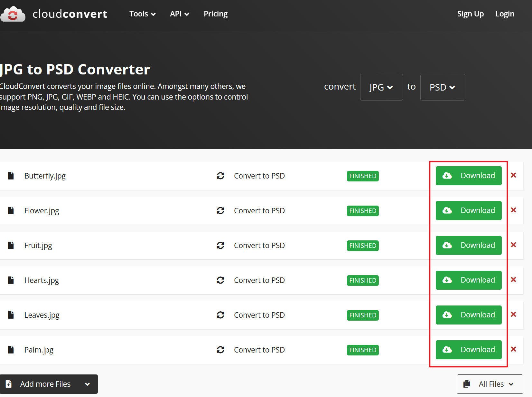Remove Butterfly.jpg using its red X
The image size is (532, 397).
tap(513, 175)
